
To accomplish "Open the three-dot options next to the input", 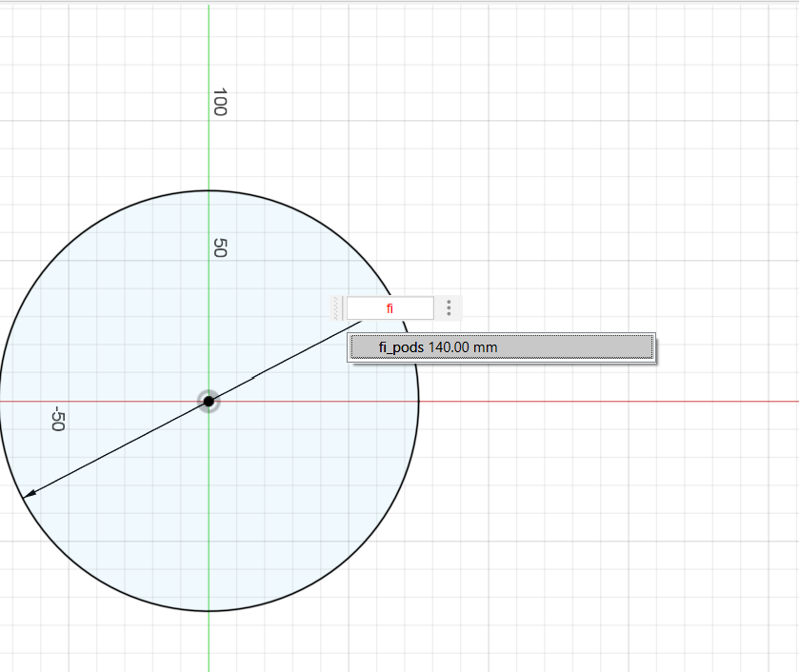I will [x=449, y=307].
